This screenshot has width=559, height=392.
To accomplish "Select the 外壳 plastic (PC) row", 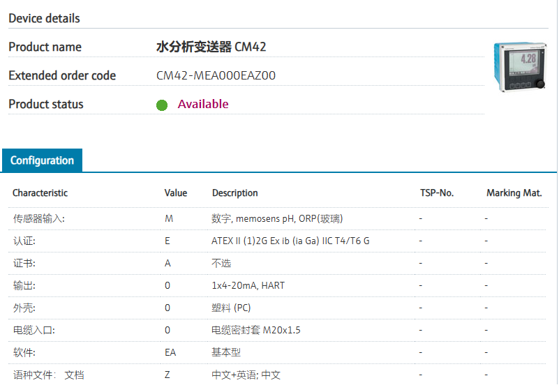I will [278, 308].
